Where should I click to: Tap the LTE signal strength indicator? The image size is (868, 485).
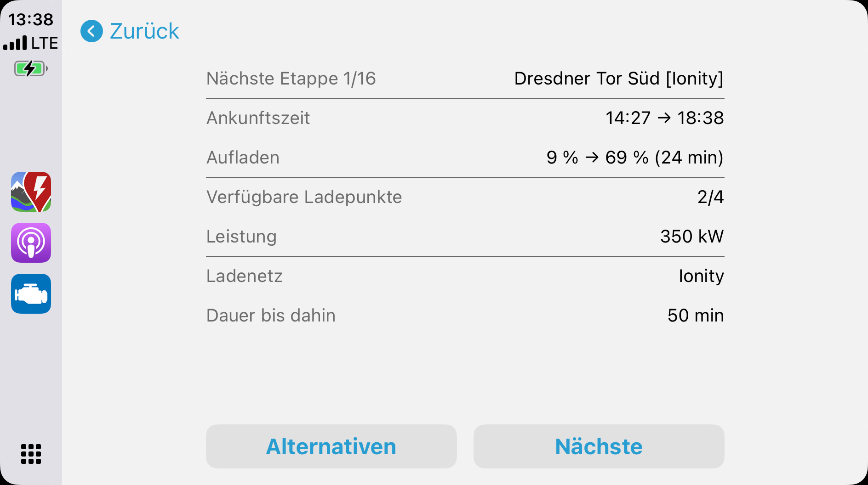pos(30,44)
